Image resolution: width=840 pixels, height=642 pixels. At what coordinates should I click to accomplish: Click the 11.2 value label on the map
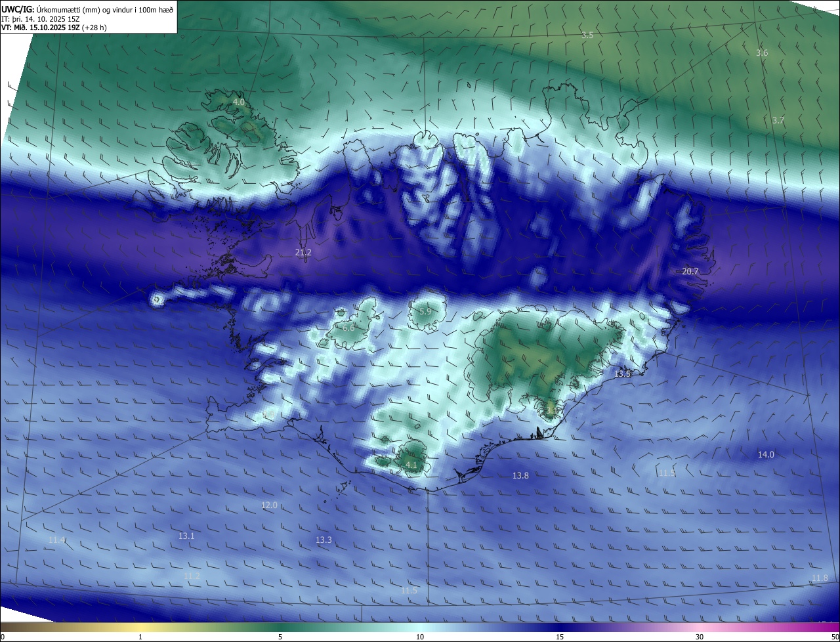click(192, 576)
